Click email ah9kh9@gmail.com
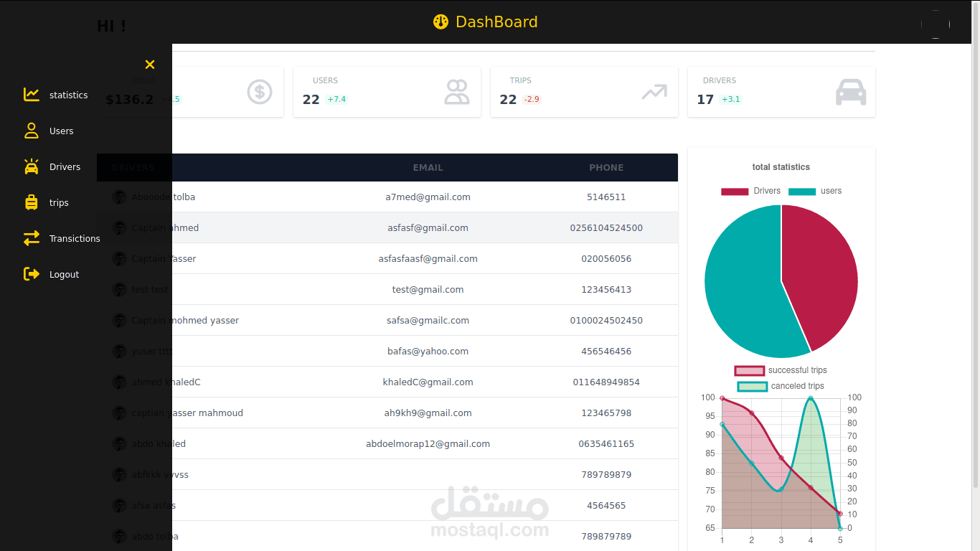This screenshot has height=551, width=980. [x=428, y=413]
